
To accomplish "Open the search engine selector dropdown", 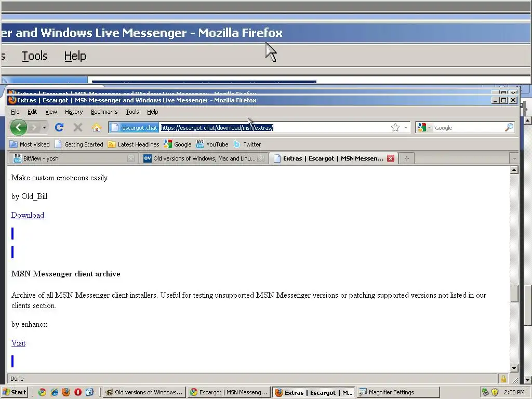I will (424, 128).
